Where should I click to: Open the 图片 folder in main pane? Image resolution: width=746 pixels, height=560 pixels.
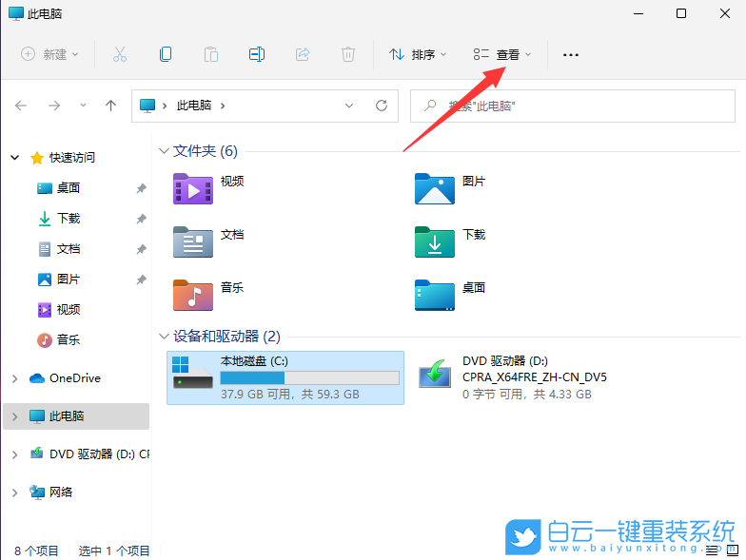[434, 188]
